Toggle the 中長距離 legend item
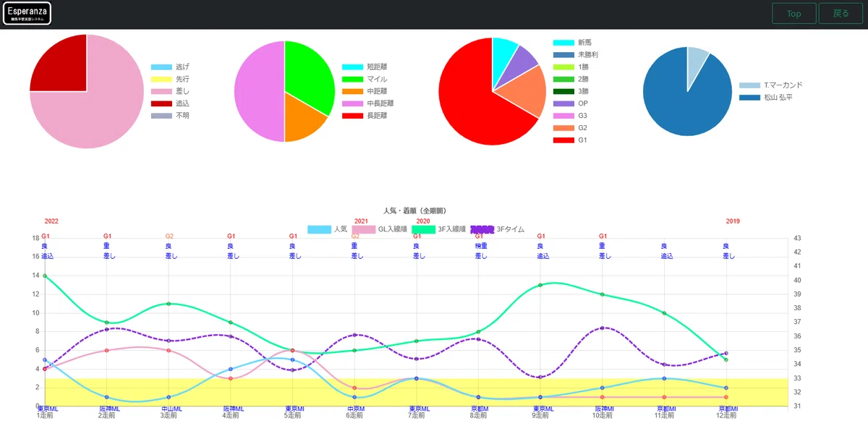This screenshot has height=426, width=868. (x=368, y=103)
